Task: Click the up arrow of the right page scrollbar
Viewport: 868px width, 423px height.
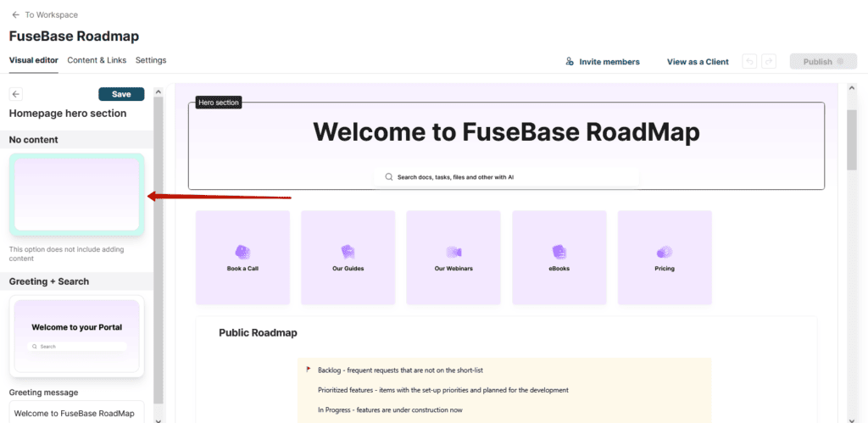Action: pos(852,88)
